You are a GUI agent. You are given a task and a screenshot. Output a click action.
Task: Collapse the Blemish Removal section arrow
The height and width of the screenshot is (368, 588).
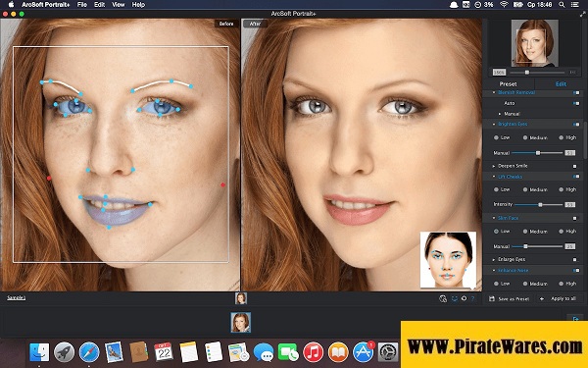(494, 93)
